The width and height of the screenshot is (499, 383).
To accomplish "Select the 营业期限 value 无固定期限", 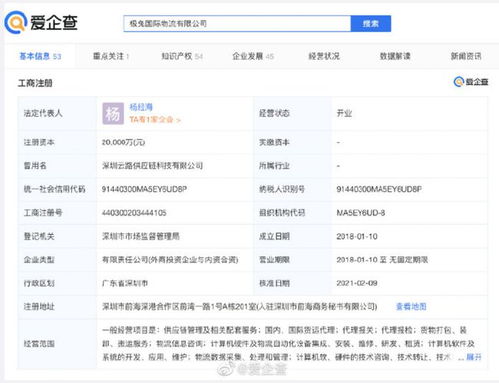I will (x=409, y=260).
